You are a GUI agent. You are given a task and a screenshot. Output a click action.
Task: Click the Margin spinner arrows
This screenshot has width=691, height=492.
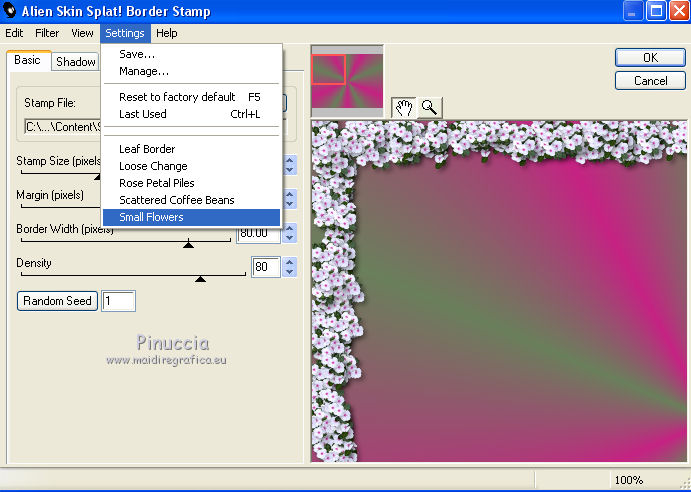(x=290, y=199)
